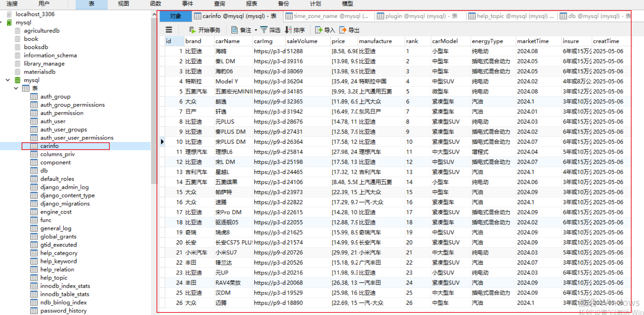Select the materialsdb database icon
This screenshot has height=315, width=644.
[18, 72]
